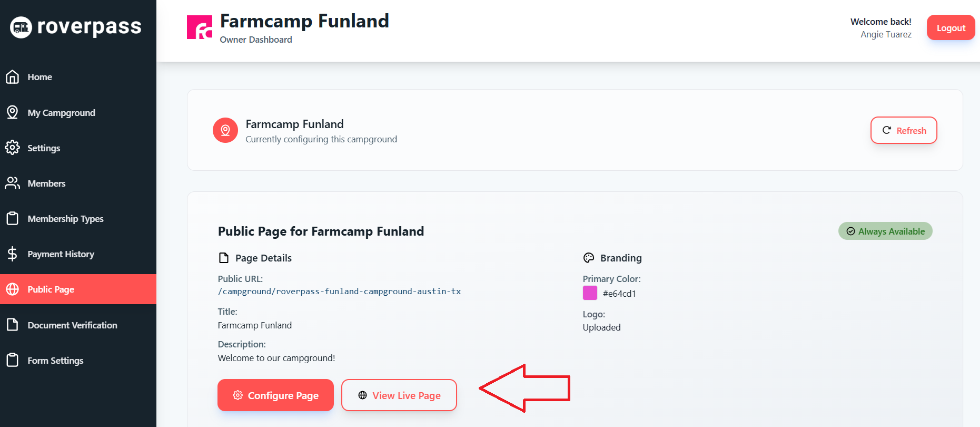The height and width of the screenshot is (427, 980).
Task: Click the Farmcamp Funland pink logo thumbnail
Action: (200, 27)
